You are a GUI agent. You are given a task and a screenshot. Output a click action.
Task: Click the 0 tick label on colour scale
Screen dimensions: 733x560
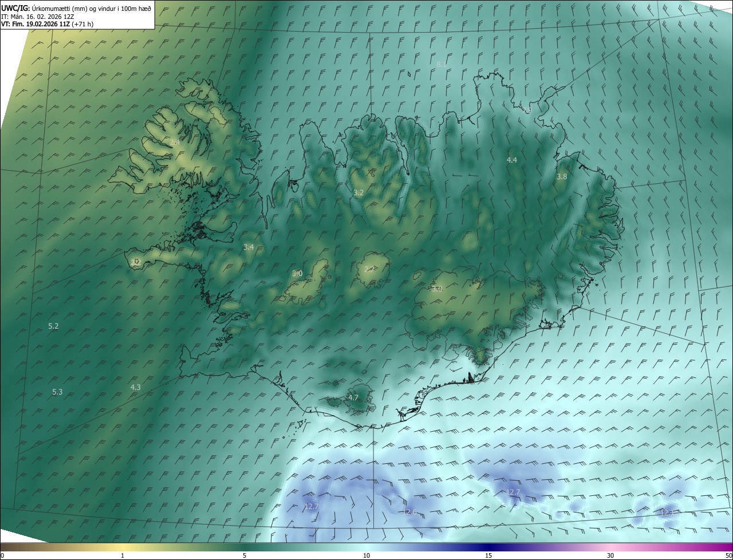(2, 556)
